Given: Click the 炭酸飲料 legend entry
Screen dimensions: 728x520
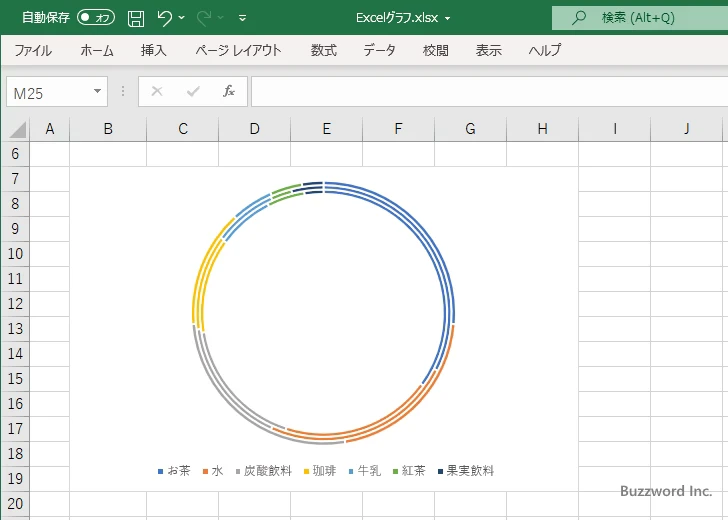Looking at the screenshot, I should (x=264, y=471).
